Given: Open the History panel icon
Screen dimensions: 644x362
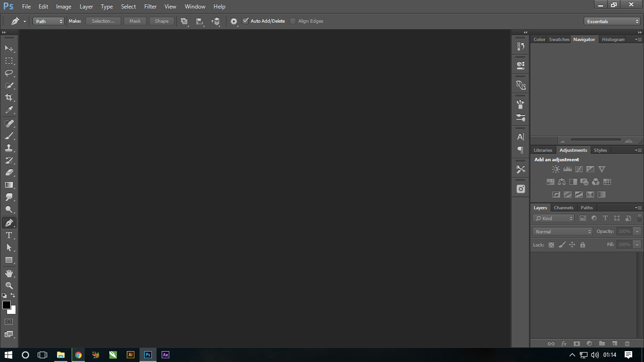Looking at the screenshot, I should click(x=520, y=47).
